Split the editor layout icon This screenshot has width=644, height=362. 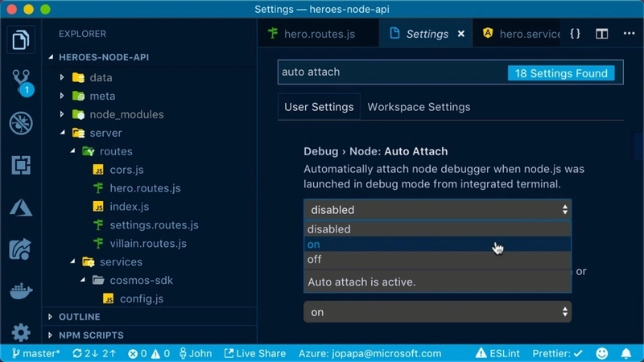tap(601, 34)
